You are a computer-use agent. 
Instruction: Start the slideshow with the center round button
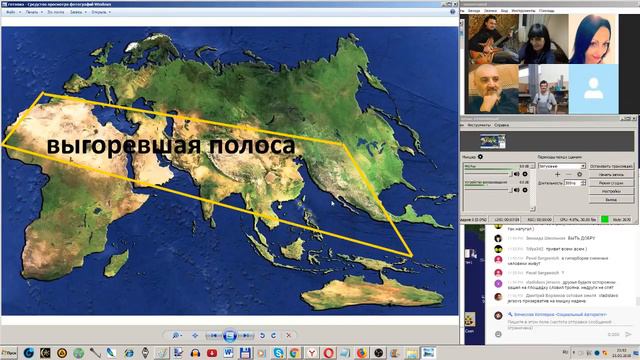coord(230,336)
